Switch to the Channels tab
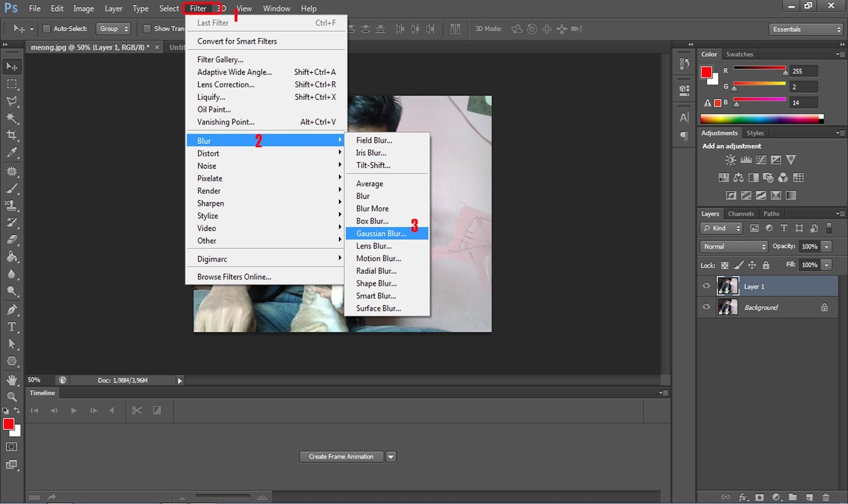Screen dimensions: 848x504 pos(740,214)
